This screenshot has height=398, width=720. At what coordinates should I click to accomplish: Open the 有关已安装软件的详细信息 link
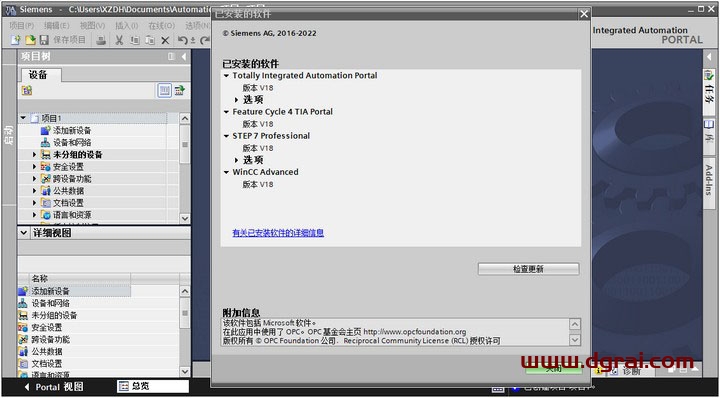point(278,233)
